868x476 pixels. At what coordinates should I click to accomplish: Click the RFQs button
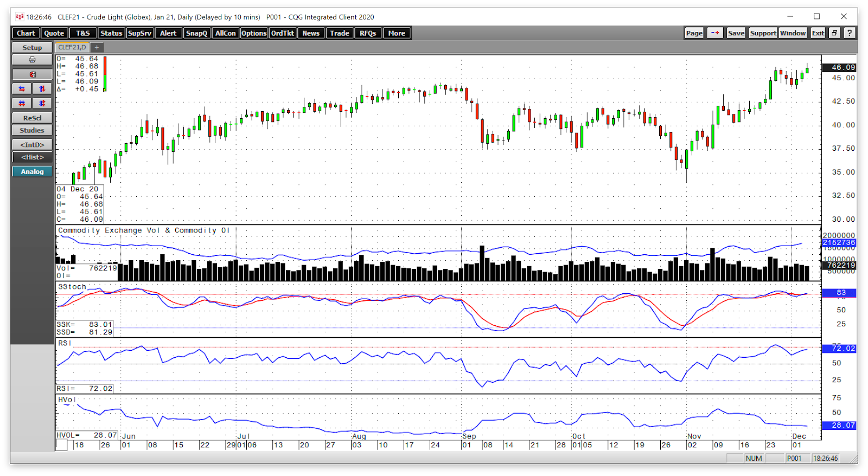coord(368,33)
